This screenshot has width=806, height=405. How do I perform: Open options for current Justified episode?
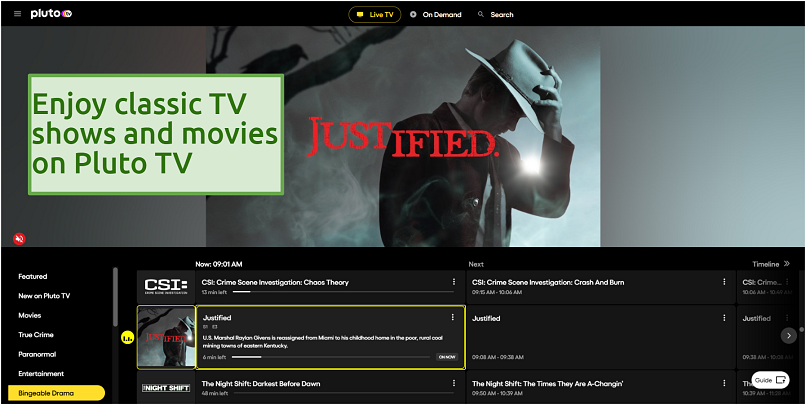pos(452,317)
